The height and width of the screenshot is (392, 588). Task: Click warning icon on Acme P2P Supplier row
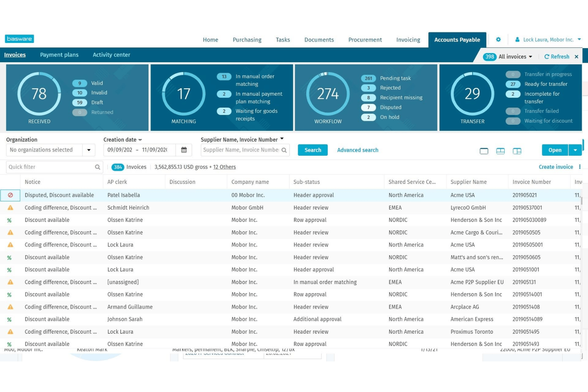tap(10, 282)
